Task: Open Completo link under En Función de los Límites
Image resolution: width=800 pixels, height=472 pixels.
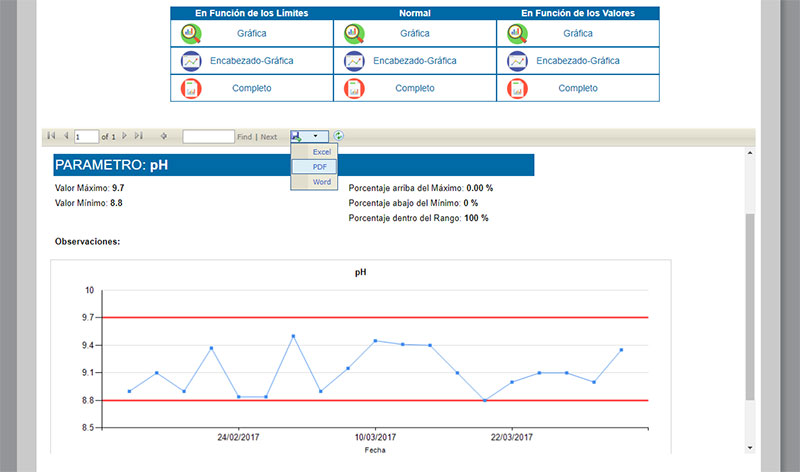Action: click(x=252, y=88)
